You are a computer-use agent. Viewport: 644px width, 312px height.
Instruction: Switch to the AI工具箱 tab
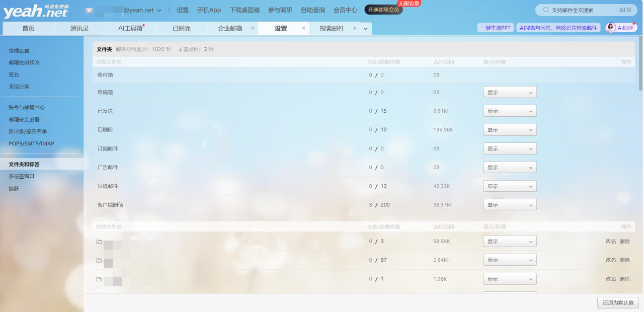(130, 29)
